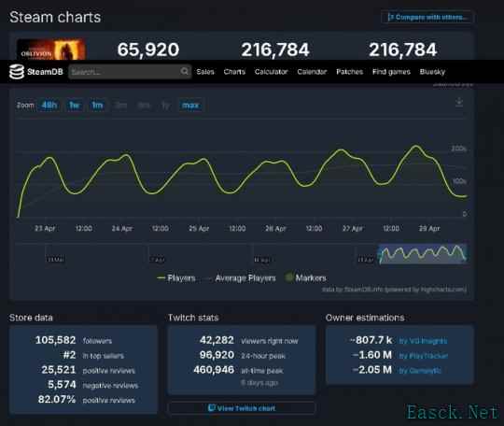Click the 42,282 viewers right now value
504x426 pixels.
click(217, 340)
